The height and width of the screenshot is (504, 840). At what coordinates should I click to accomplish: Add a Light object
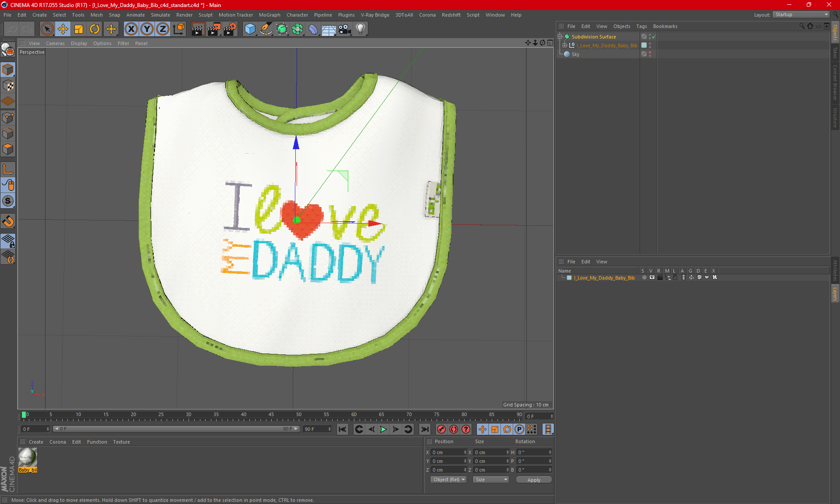[x=360, y=29]
